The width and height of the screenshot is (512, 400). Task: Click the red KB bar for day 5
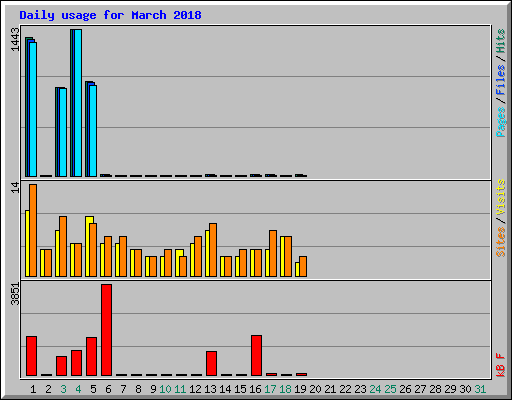[x=92, y=357]
